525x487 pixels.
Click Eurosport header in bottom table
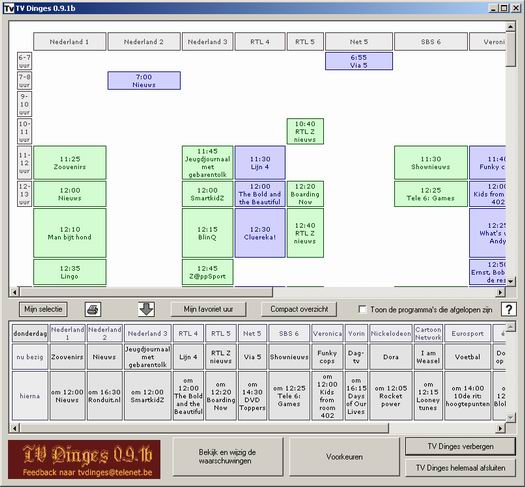[x=467, y=333]
